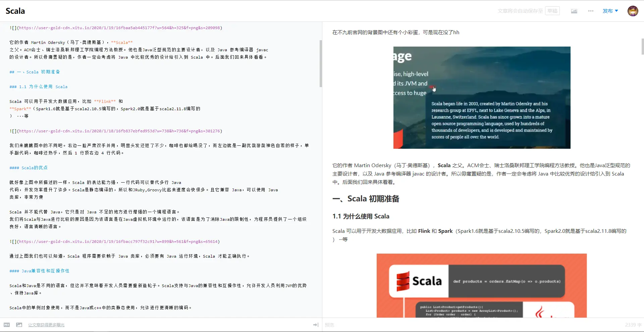Image resolution: width=644 pixels, height=332 pixels.
Task: Click the editor line starting '就好像上图中所描述的一样'
Action: (144, 190)
